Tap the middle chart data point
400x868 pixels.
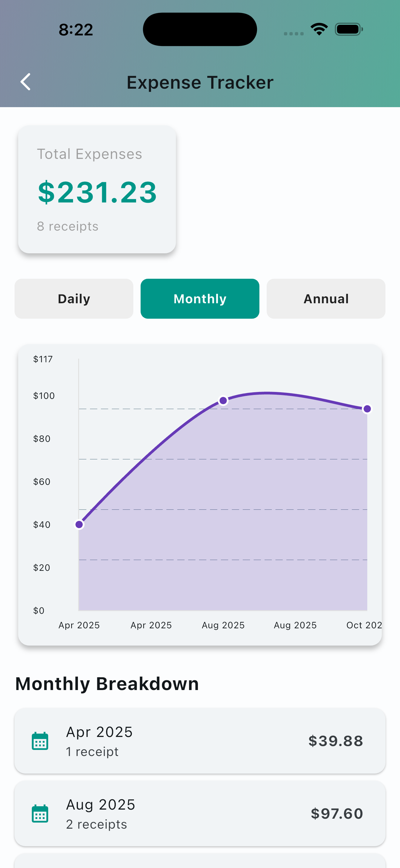coord(223,401)
